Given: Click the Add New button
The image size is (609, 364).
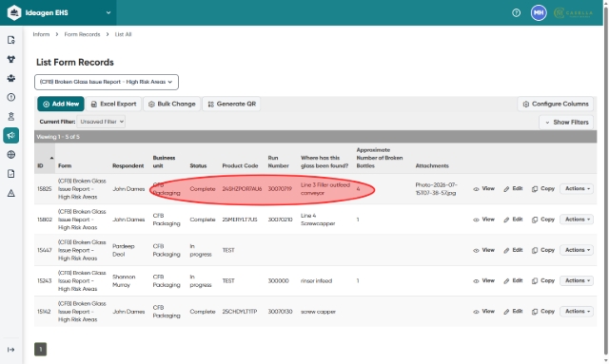Looking at the screenshot, I should (61, 104).
